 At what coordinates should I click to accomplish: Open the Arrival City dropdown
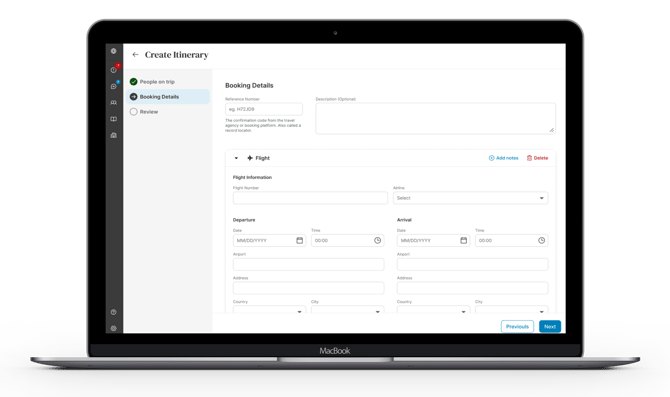tap(511, 310)
